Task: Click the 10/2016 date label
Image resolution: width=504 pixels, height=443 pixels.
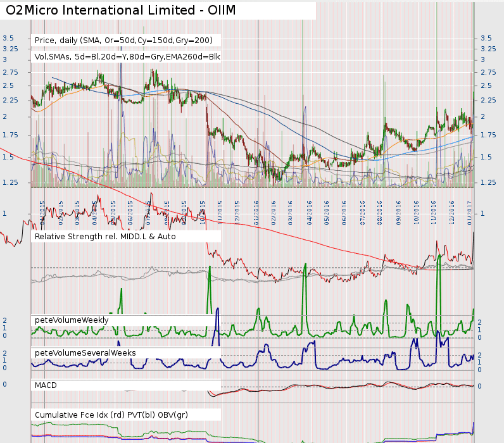Action: [x=417, y=213]
